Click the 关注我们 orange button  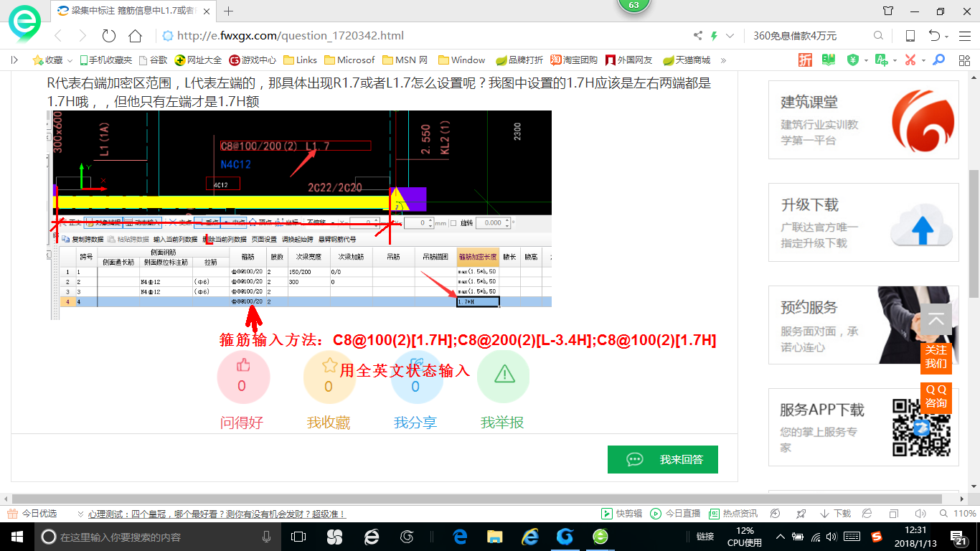936,357
